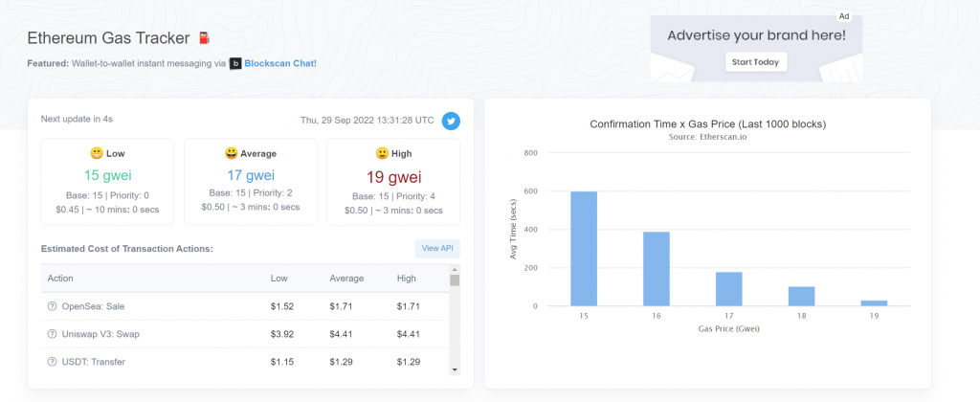This screenshot has width=980, height=402.
Task: Click the Source: Etherscan.io subtitle
Action: click(x=708, y=137)
